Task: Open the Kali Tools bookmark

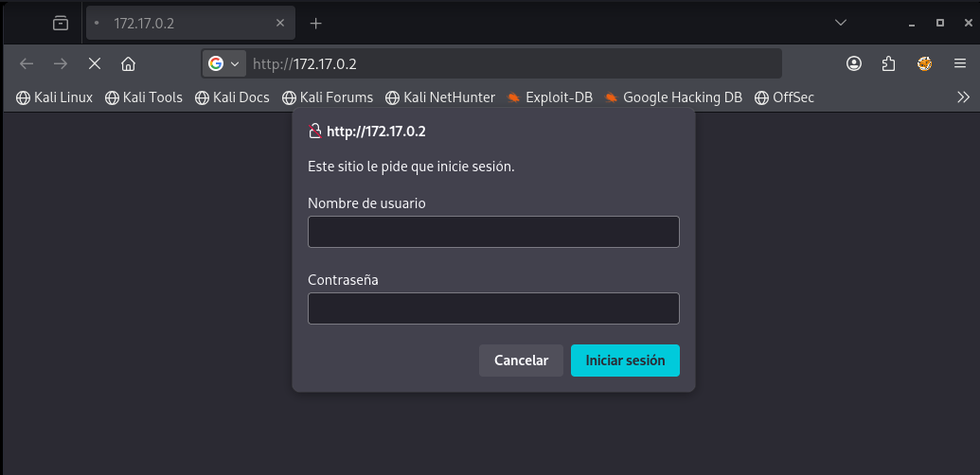Action: point(144,97)
